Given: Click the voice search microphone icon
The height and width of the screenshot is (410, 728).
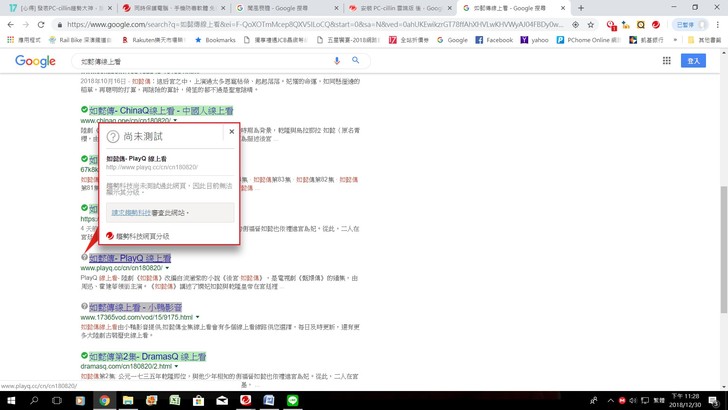Looking at the screenshot, I should point(337,60).
